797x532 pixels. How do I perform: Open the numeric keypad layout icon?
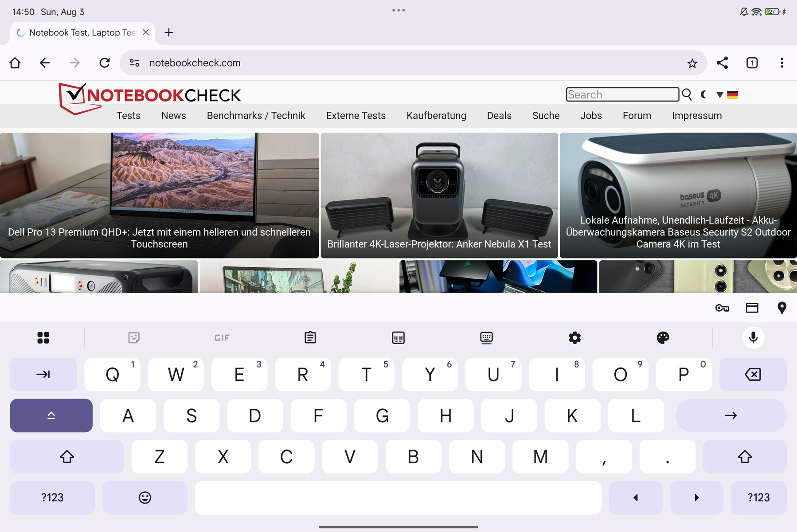click(398, 338)
